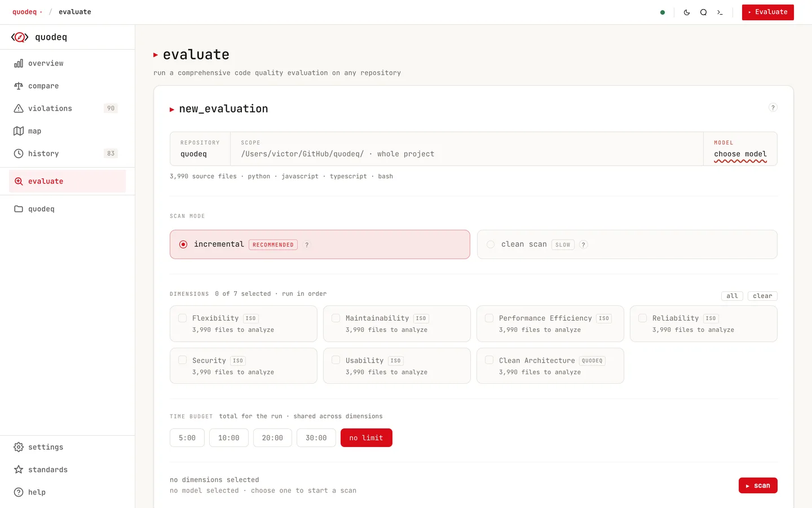
Task: Choose the 20:00 time budget
Action: point(272,438)
